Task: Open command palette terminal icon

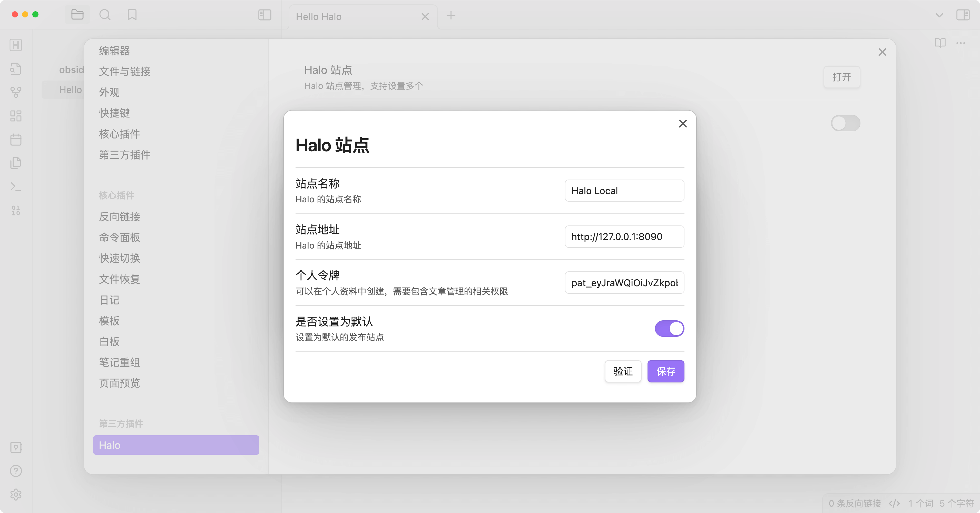Action: 16,187
